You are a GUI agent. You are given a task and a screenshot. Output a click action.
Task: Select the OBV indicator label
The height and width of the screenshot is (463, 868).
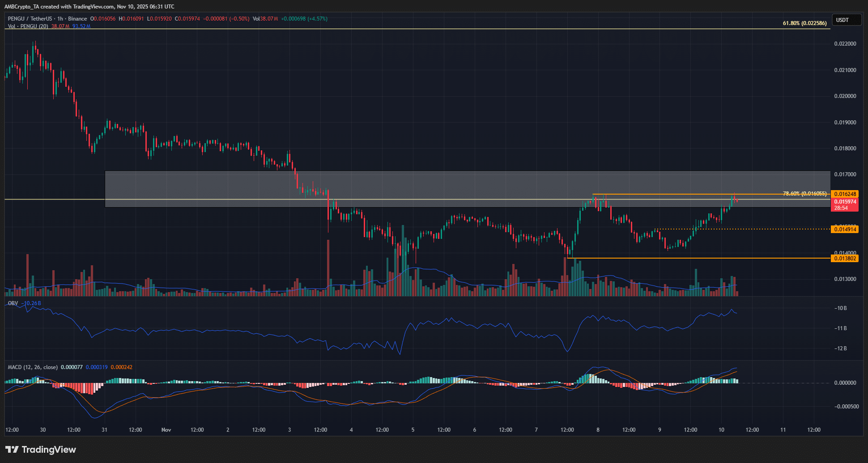click(13, 303)
